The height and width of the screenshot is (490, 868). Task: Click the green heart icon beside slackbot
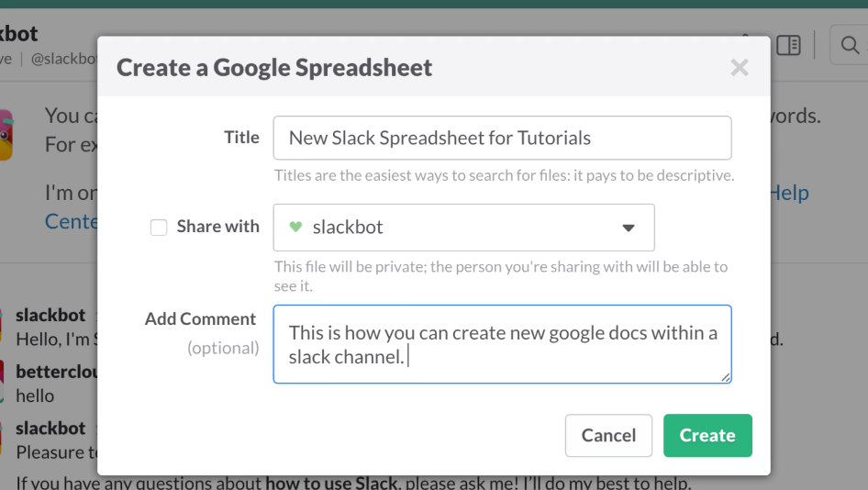tap(295, 227)
